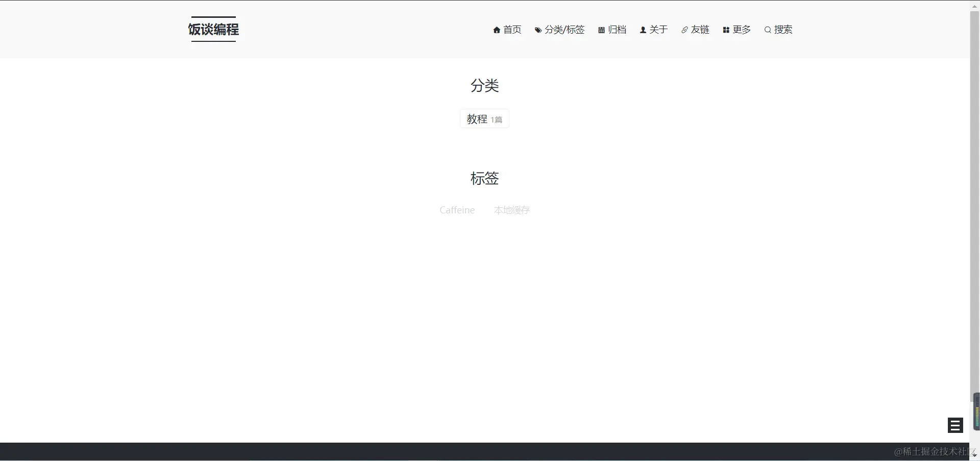980x461 pixels.
Task: Click the link icon before 友链
Action: click(684, 30)
